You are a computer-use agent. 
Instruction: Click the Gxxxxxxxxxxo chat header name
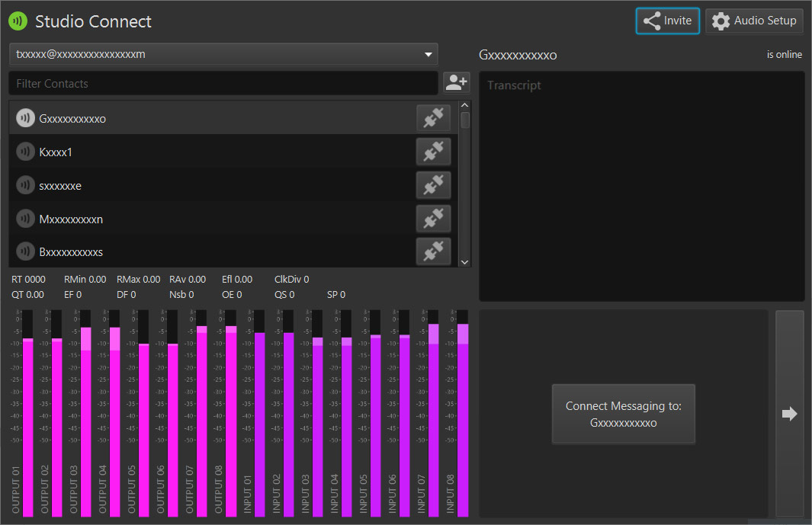coord(518,55)
